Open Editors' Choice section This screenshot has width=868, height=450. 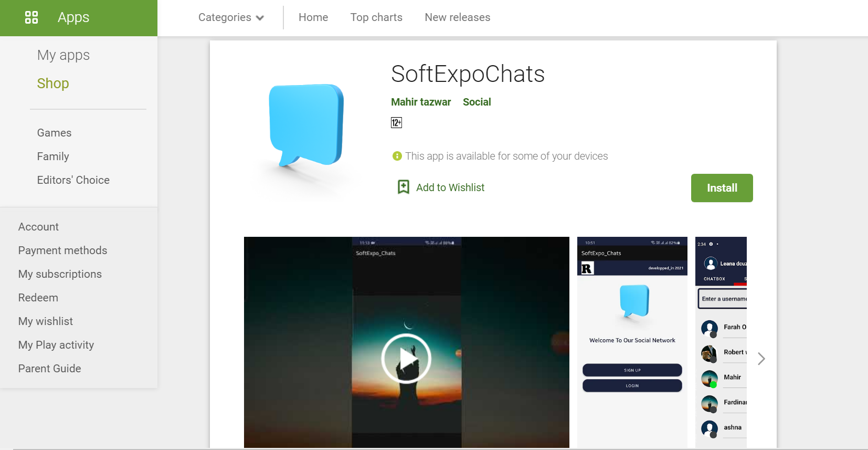(73, 180)
